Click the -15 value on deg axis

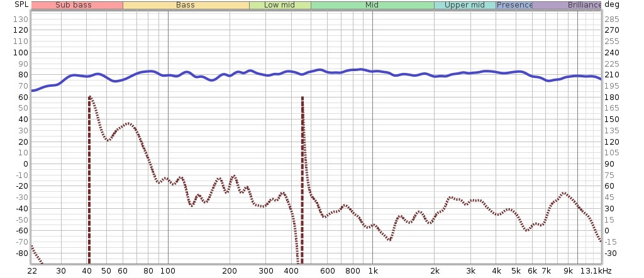tap(610, 242)
